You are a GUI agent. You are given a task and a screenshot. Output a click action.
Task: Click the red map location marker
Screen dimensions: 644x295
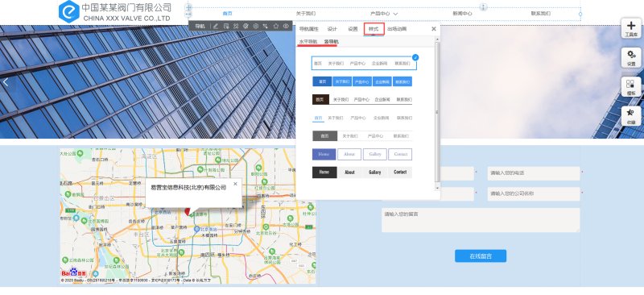pos(188,211)
